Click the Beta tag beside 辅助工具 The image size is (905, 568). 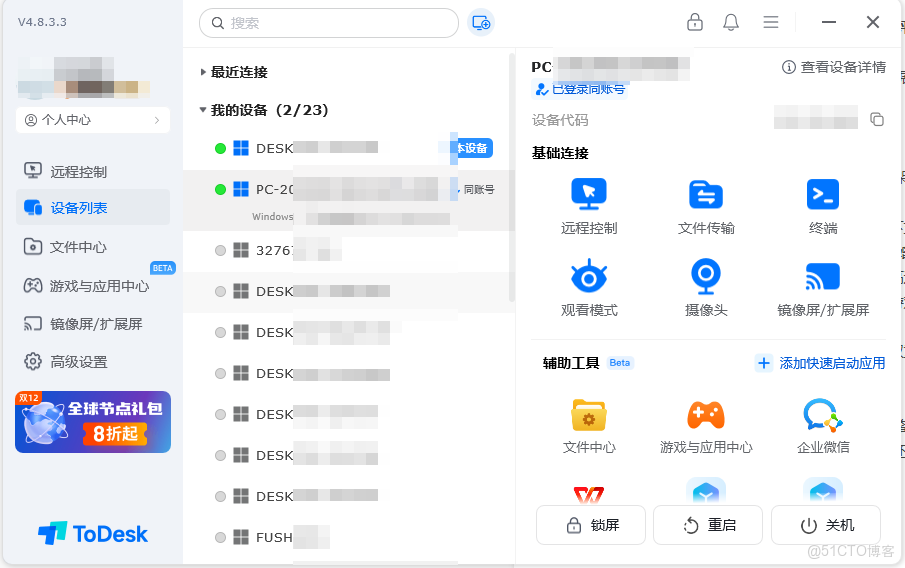tap(619, 363)
